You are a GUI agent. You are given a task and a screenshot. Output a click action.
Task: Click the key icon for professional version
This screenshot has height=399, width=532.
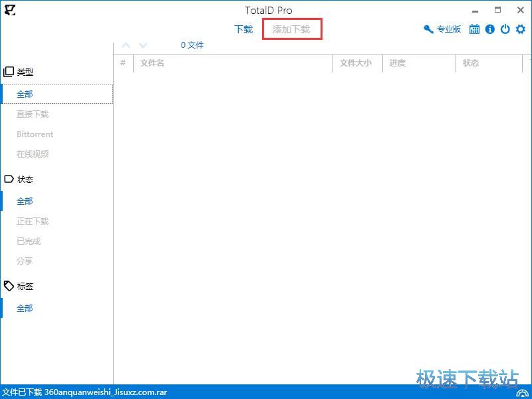(x=428, y=29)
